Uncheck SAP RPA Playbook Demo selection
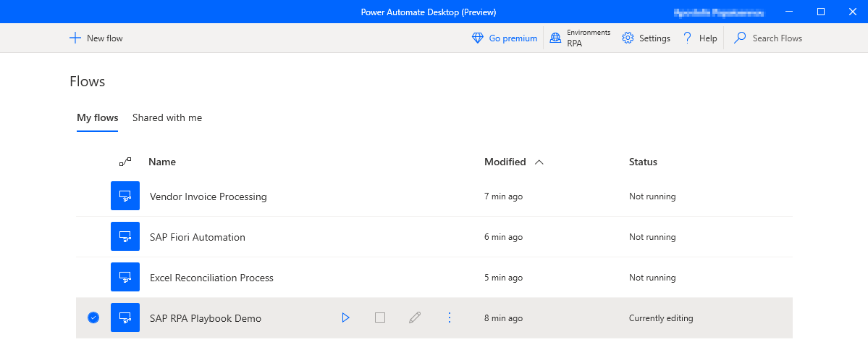 pos(93,318)
